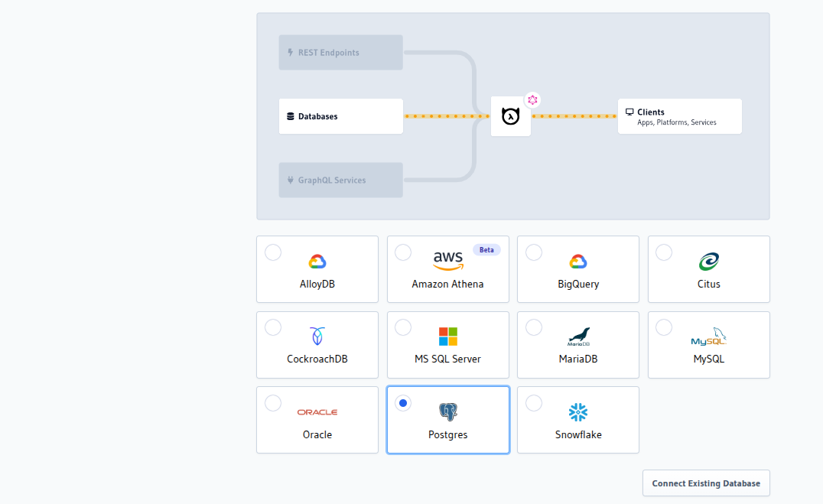Click Connect Existing Database button
The image size is (823, 504).
coord(706,483)
